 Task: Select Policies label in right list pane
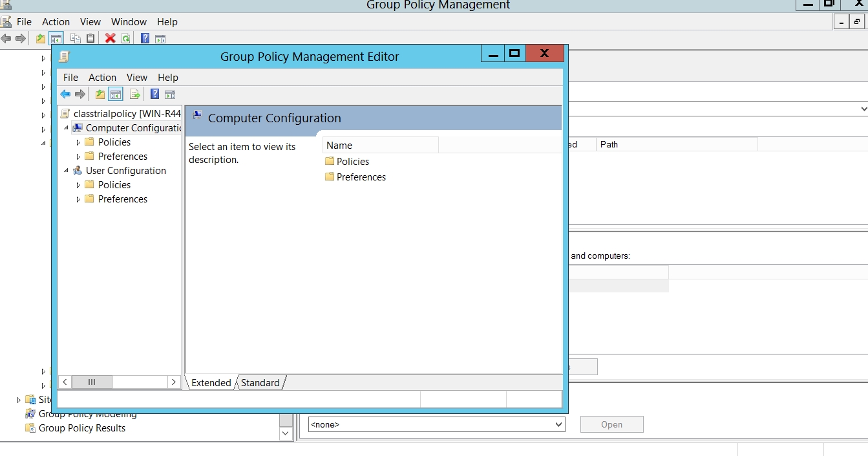pyautogui.click(x=353, y=162)
